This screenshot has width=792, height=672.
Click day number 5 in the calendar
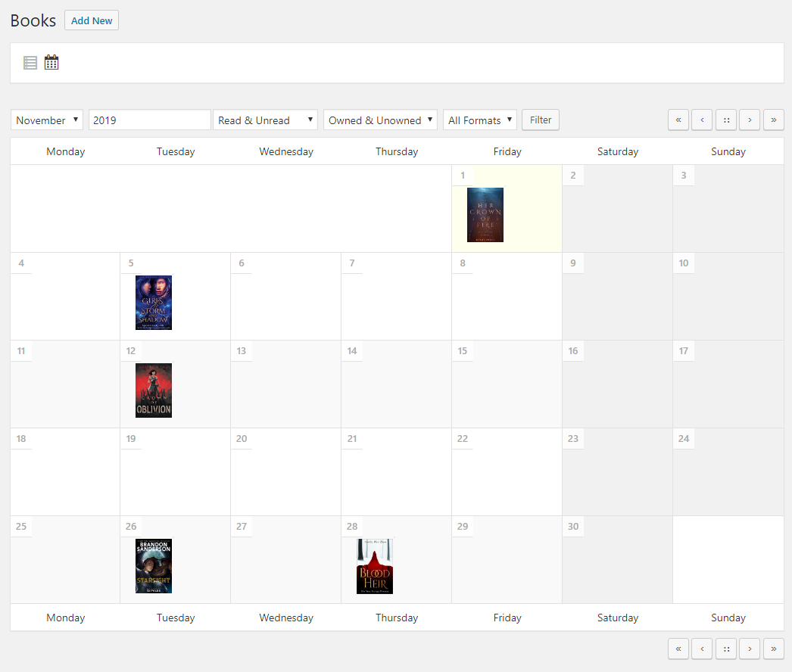pos(131,263)
